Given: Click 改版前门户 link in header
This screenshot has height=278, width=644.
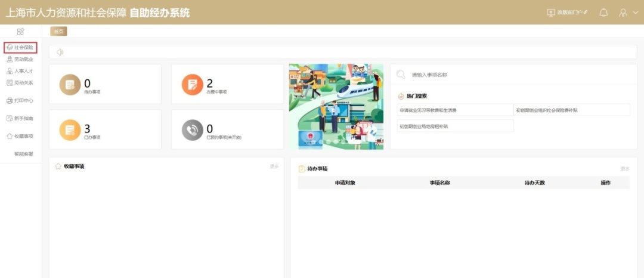Looking at the screenshot, I should coord(568,13).
